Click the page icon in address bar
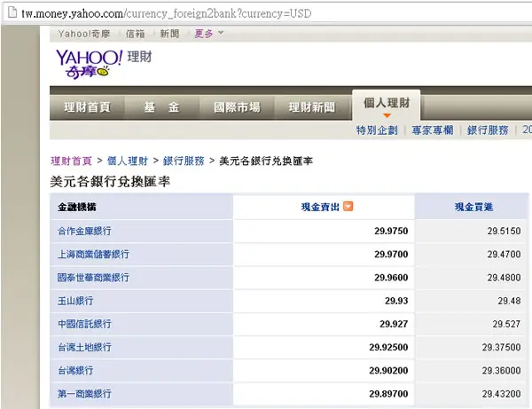The width and height of the screenshot is (532, 409). point(12,12)
